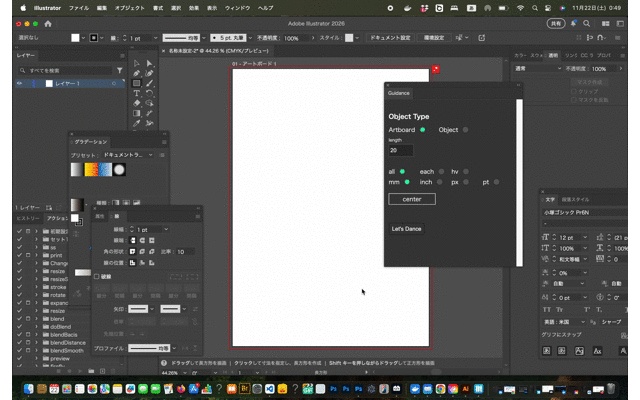The image size is (640, 400).
Task: Enable the dashed line checkbox
Action: [x=97, y=276]
